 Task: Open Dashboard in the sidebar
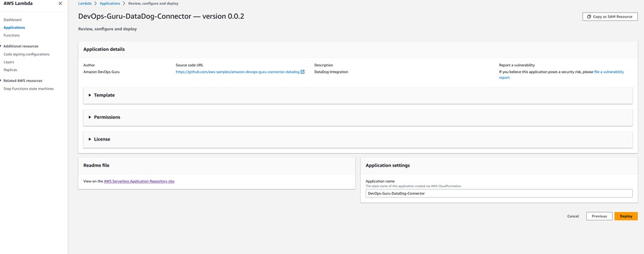[x=13, y=19]
